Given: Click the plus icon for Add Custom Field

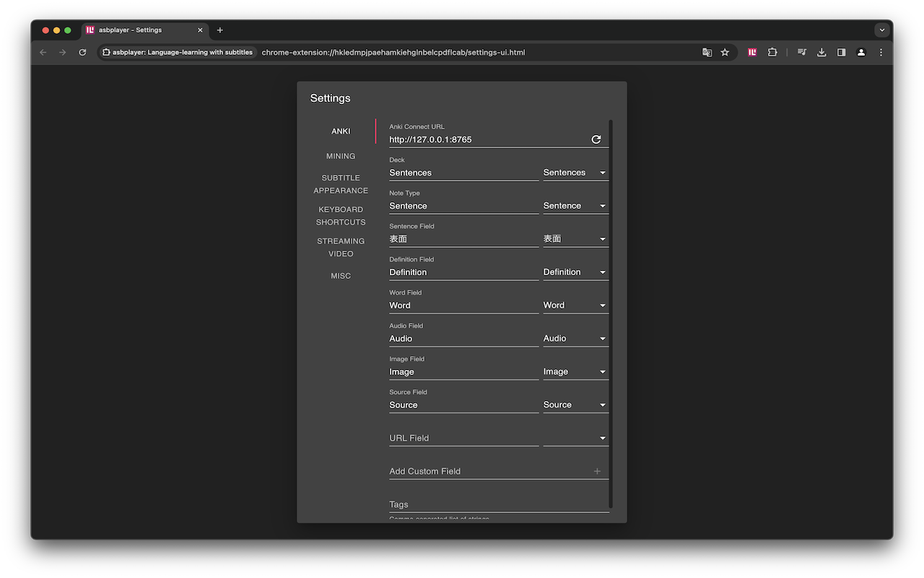Looking at the screenshot, I should [597, 471].
